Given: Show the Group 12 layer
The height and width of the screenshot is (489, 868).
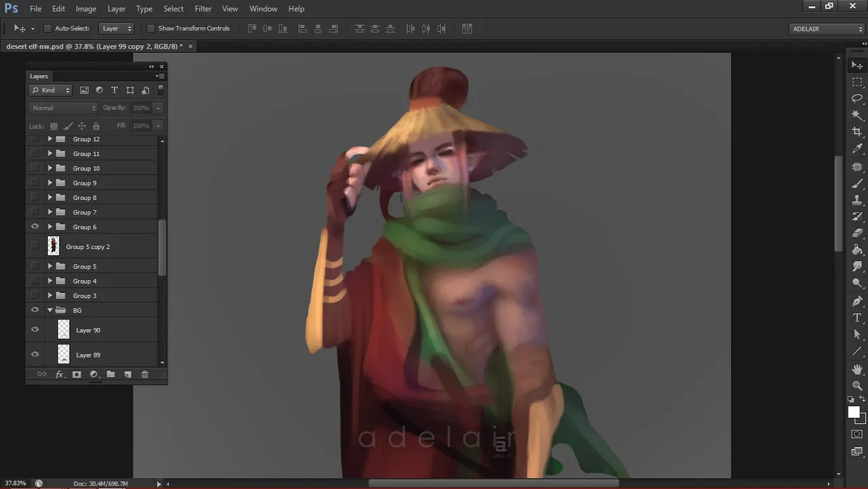Looking at the screenshot, I should point(35,139).
